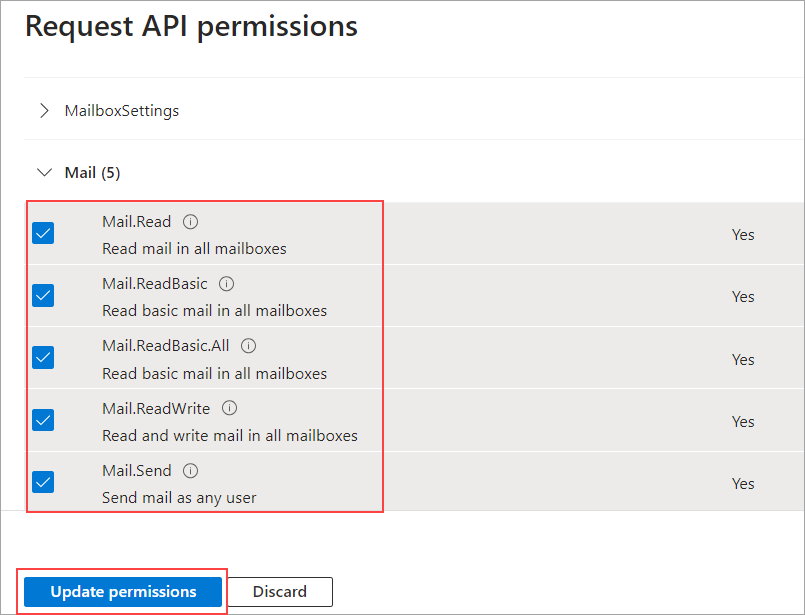The height and width of the screenshot is (615, 805).
Task: Uncheck the Mail.Read permission checkbox
Action: tap(43, 233)
